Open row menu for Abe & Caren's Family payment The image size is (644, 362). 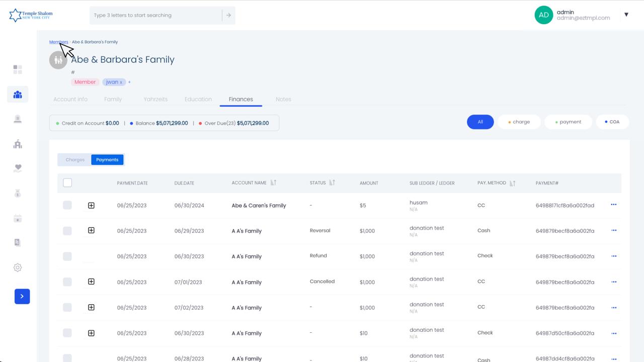coord(614,205)
